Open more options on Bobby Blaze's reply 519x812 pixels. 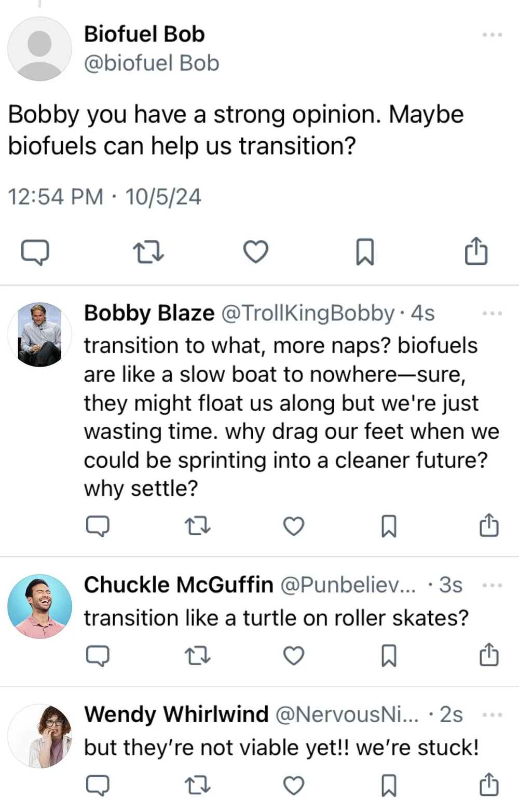pos(492,314)
